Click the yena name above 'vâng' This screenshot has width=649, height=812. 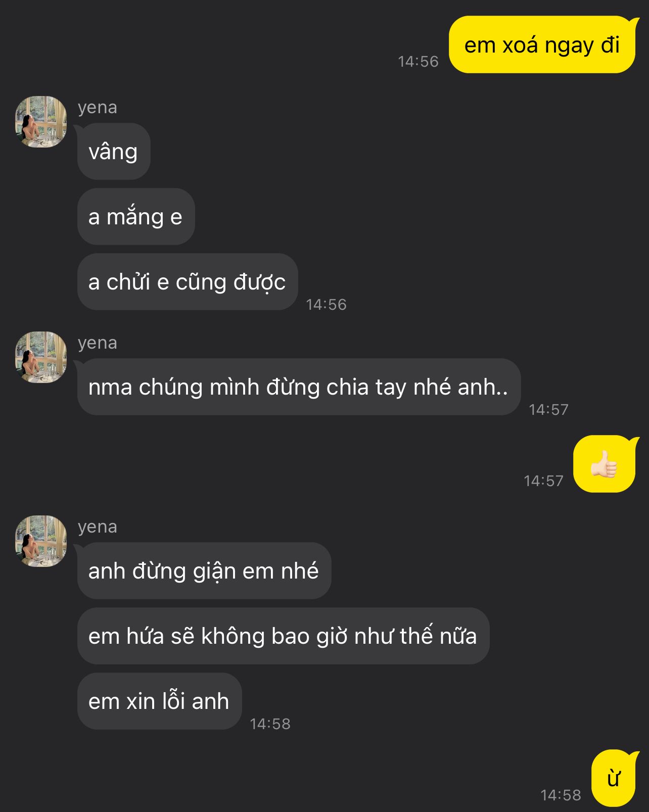[98, 107]
